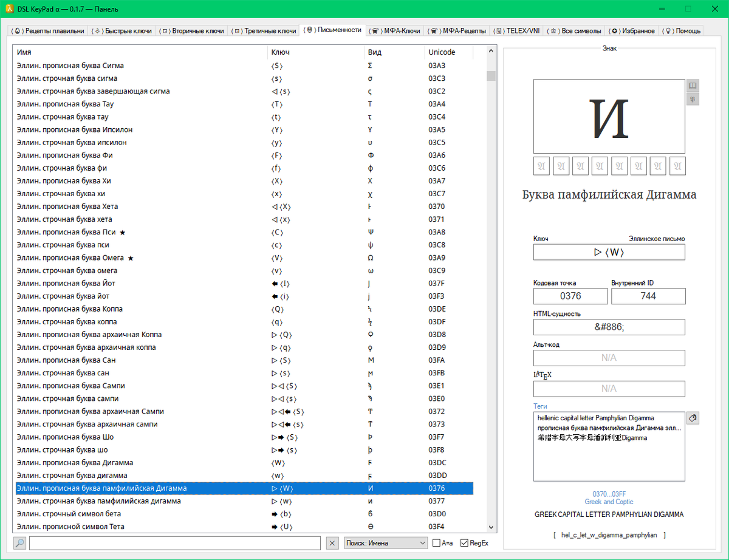Select row Эллин. прописная буква архаичная Сампи
The width and height of the screenshot is (729, 560).
[x=244, y=411]
